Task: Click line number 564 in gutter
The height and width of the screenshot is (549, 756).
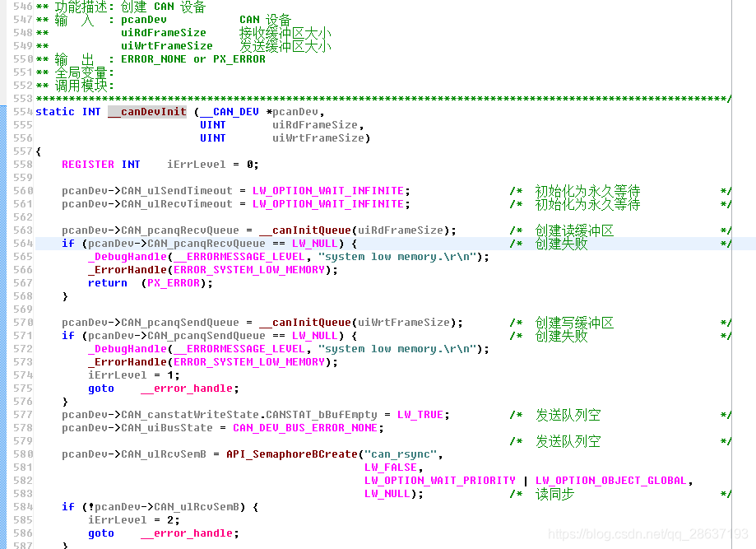Action: click(23, 244)
